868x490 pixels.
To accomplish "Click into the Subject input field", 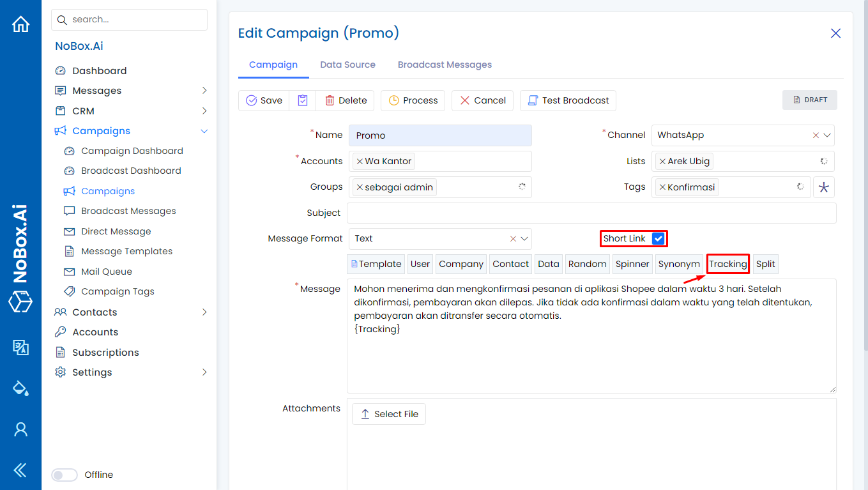I will click(x=591, y=213).
